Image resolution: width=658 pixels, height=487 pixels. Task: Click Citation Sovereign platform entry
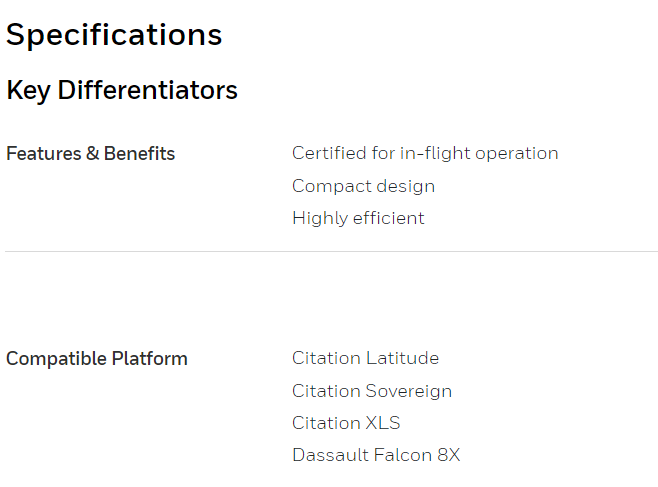pyautogui.click(x=372, y=391)
